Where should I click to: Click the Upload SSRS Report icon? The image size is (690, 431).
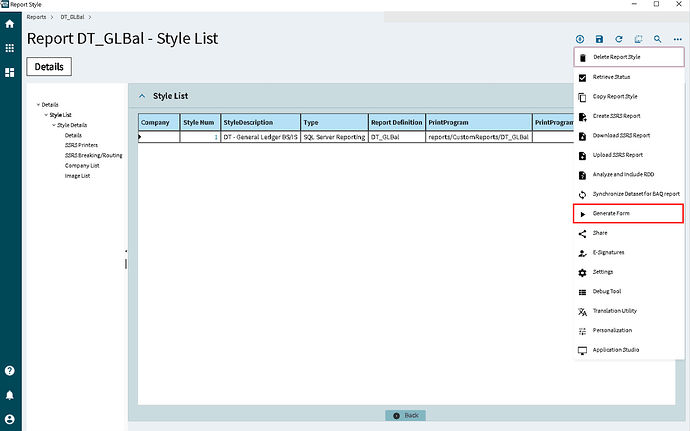coord(582,155)
